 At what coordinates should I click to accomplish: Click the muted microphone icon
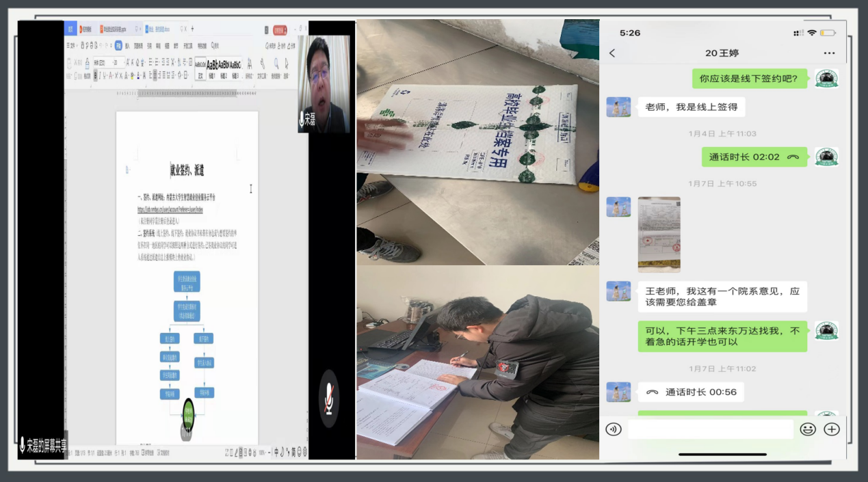329,398
